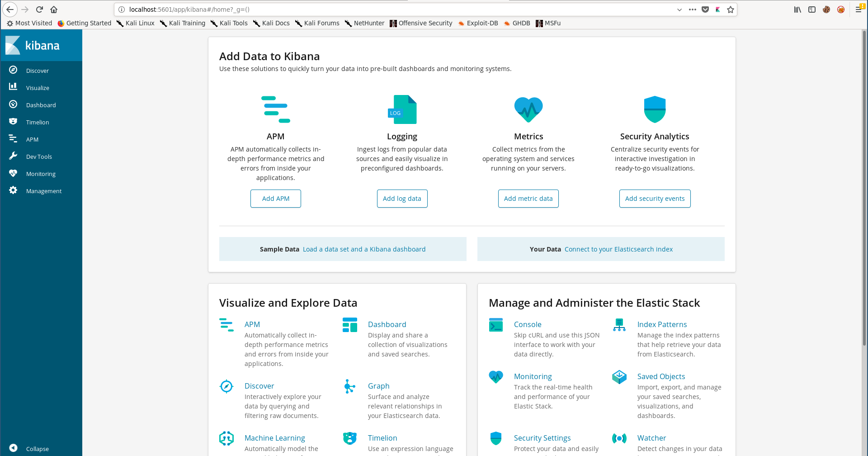This screenshot has height=456, width=868.
Task: Click the Management gear icon in sidebar
Action: pos(13,190)
